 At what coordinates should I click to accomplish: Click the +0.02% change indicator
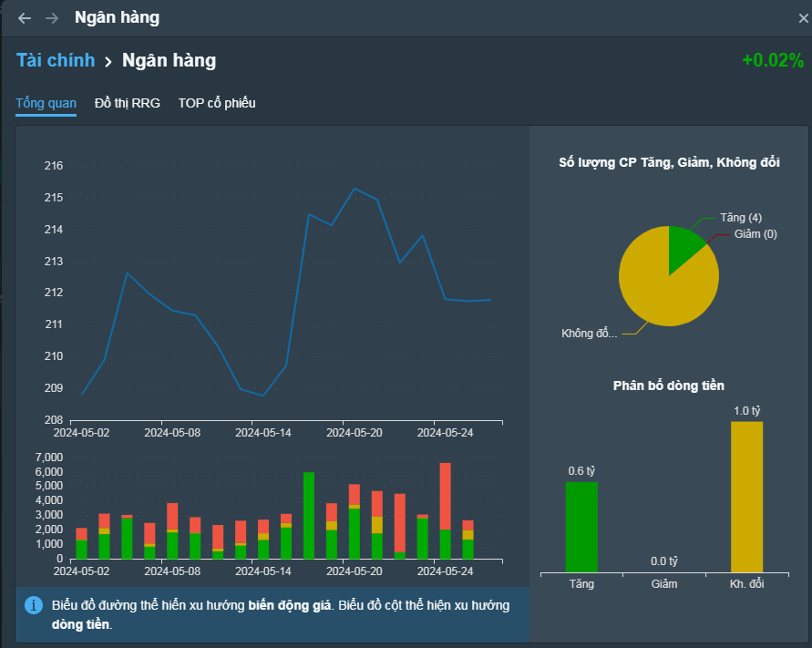pos(772,61)
